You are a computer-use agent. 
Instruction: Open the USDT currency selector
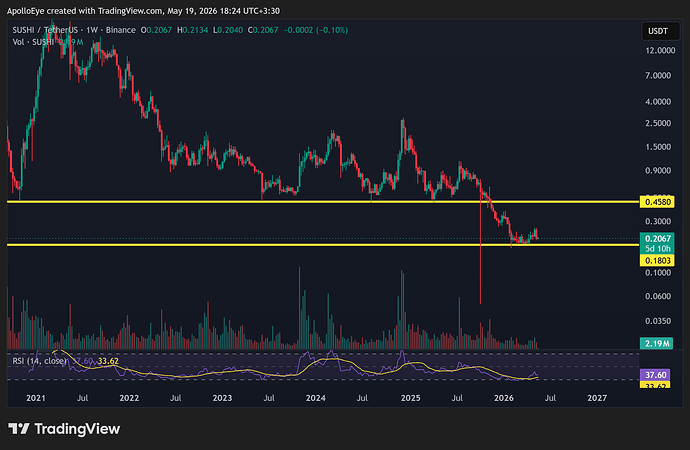pos(660,31)
